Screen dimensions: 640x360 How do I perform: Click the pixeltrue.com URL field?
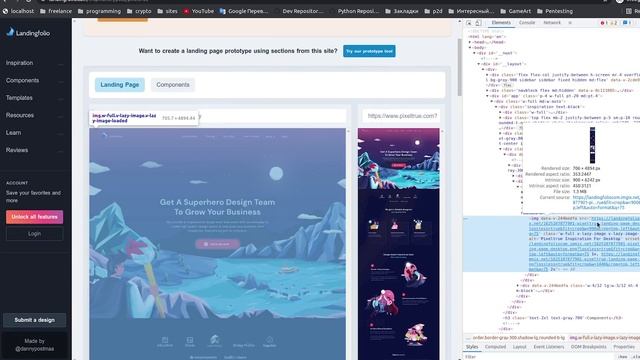coord(401,116)
